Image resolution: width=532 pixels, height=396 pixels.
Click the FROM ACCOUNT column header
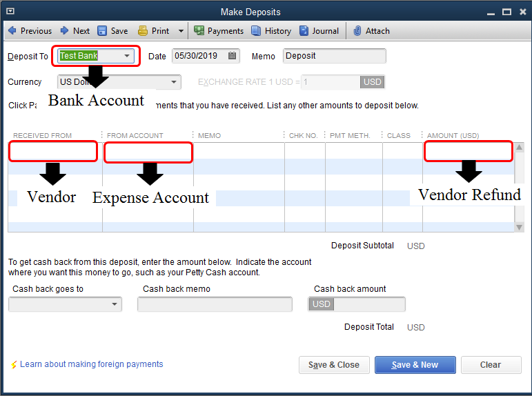point(135,135)
